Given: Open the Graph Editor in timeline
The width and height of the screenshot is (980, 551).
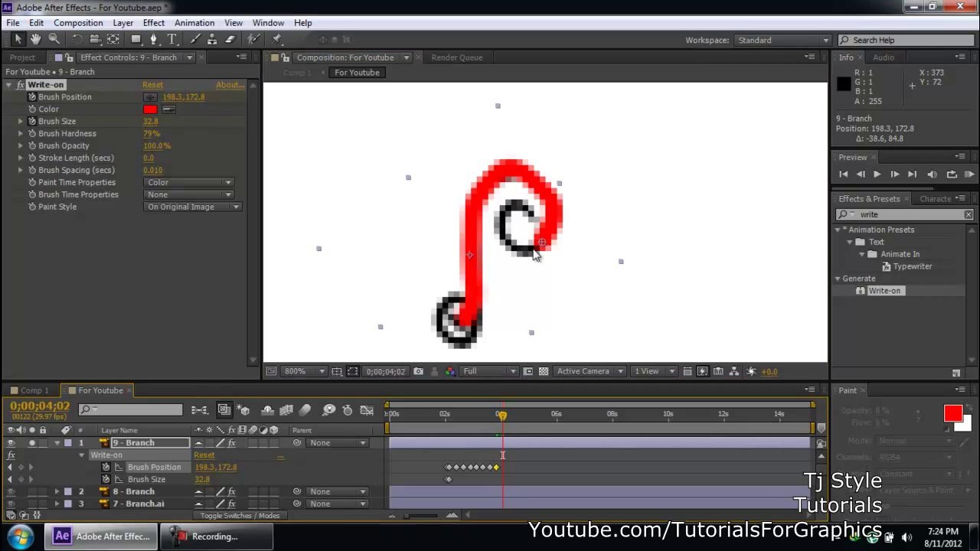Looking at the screenshot, I should pyautogui.click(x=366, y=410).
